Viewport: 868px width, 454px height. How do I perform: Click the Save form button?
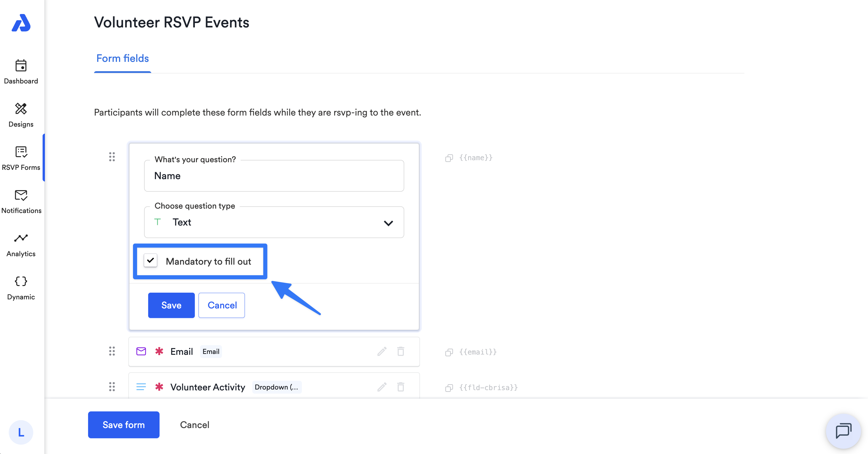[124, 425]
